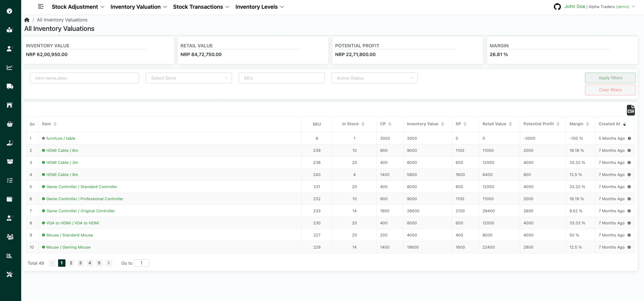The height and width of the screenshot is (301, 644).
Task: Click the home breadcrumb icon
Action: [x=27, y=20]
